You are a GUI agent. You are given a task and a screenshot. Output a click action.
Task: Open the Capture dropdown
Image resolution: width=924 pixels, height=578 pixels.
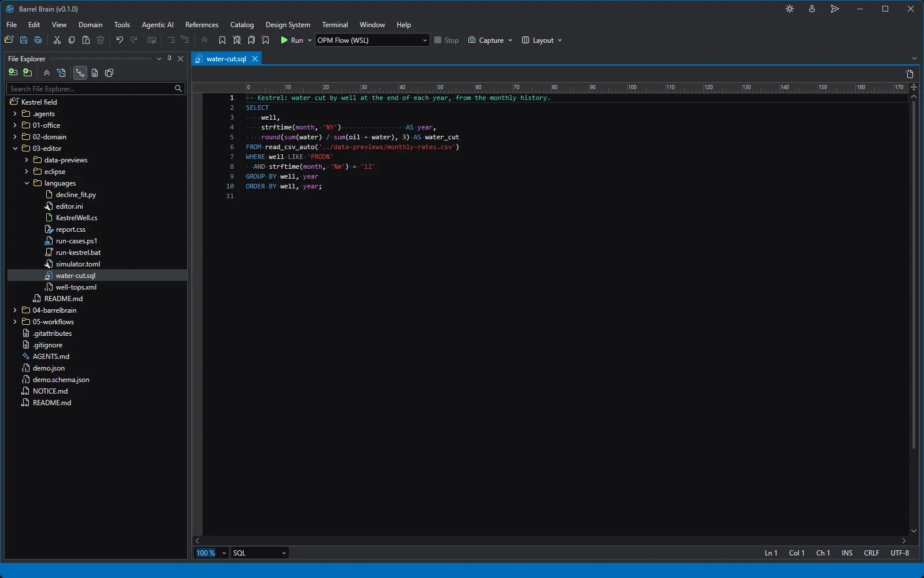(x=490, y=40)
